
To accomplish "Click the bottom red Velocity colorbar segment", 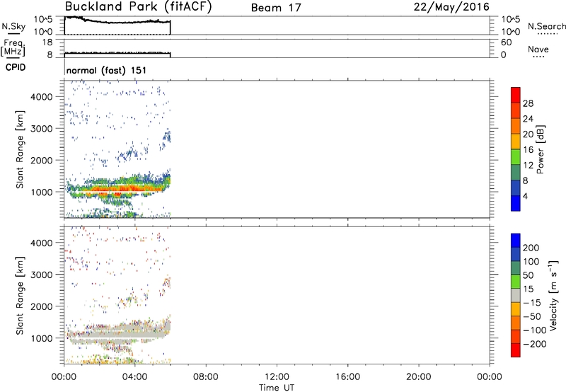I will pyautogui.click(x=516, y=350).
